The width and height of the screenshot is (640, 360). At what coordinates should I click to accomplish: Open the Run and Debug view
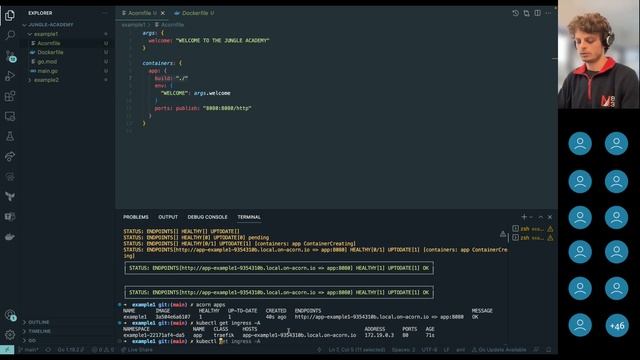point(10,76)
